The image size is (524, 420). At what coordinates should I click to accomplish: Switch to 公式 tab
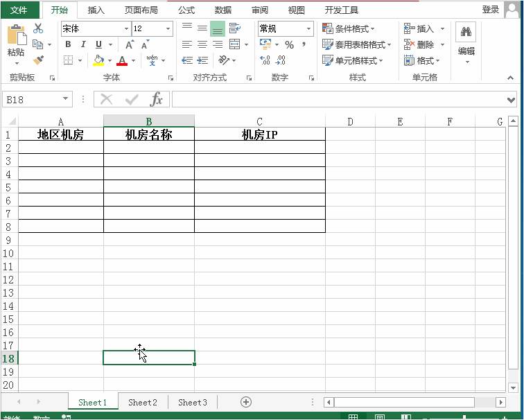pos(186,10)
